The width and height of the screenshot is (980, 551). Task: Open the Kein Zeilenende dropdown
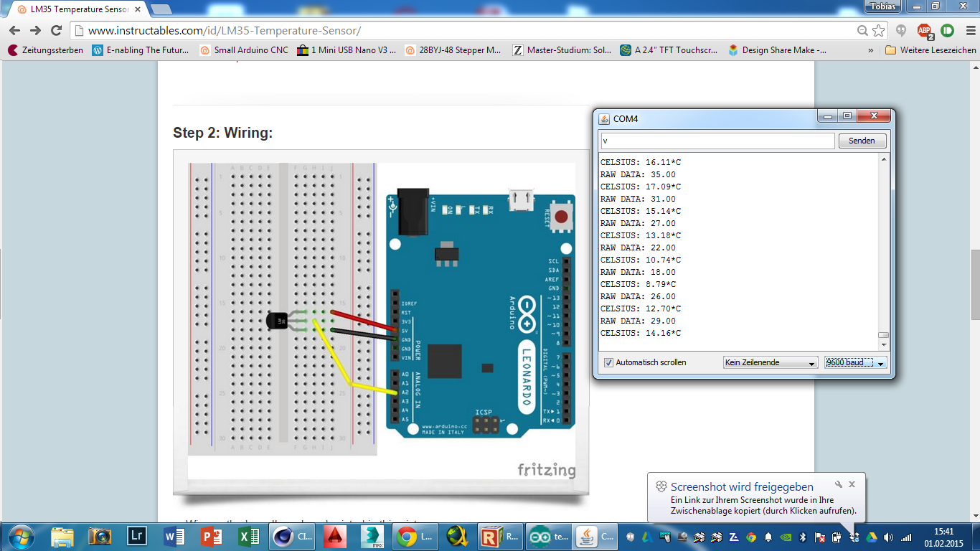click(x=770, y=362)
